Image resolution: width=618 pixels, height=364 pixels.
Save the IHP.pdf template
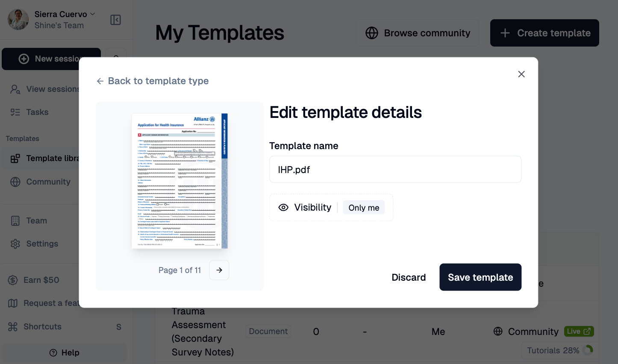pyautogui.click(x=480, y=277)
